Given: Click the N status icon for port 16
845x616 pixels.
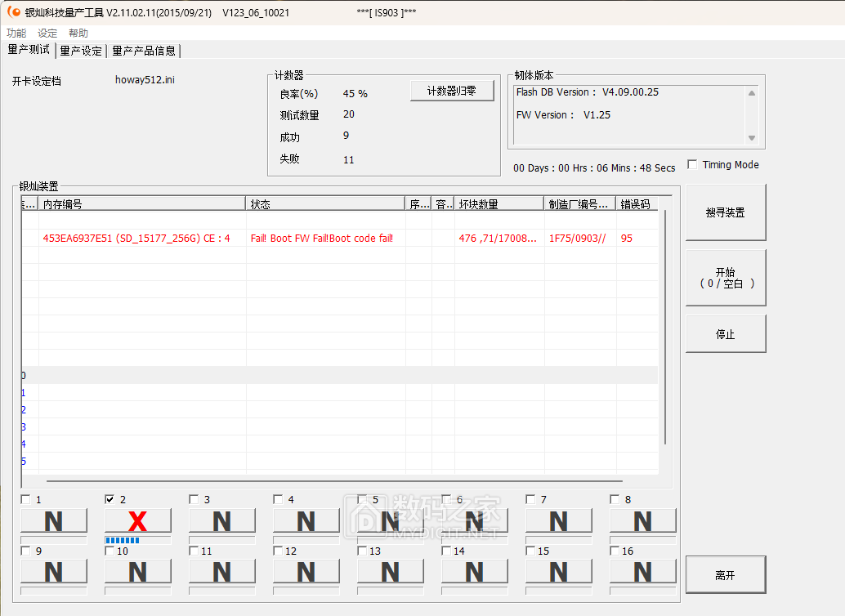Looking at the screenshot, I should [642, 572].
